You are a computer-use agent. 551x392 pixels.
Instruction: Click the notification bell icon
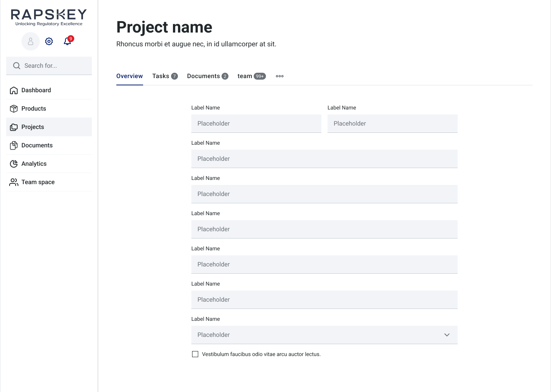67,41
